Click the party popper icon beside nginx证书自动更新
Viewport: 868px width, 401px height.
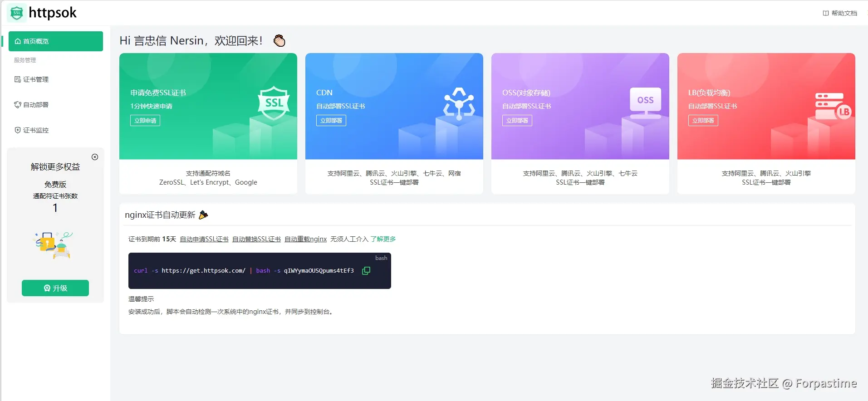coord(203,215)
